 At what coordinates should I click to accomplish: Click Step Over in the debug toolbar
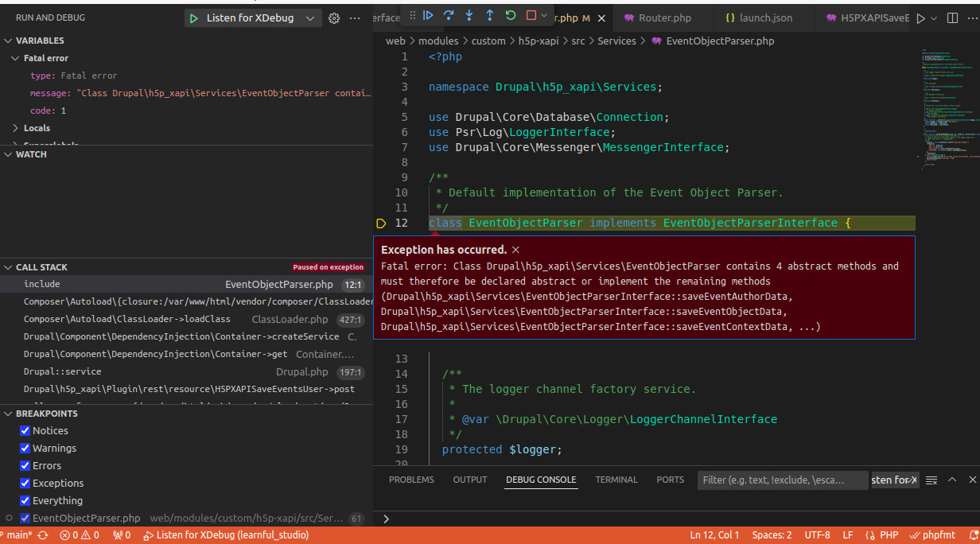[449, 15]
